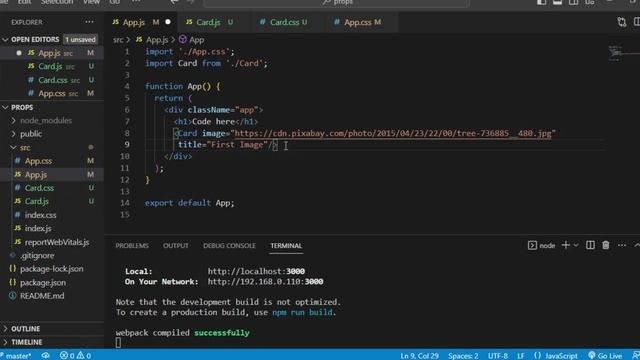Open Card.js in the src folder tree
640x360 pixels.
52,201
